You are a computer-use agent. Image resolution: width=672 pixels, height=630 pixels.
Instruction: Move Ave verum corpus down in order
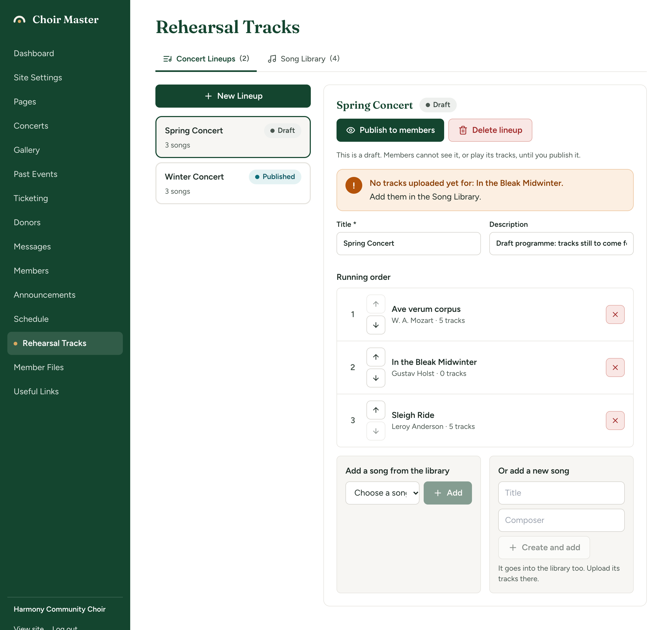[376, 325]
